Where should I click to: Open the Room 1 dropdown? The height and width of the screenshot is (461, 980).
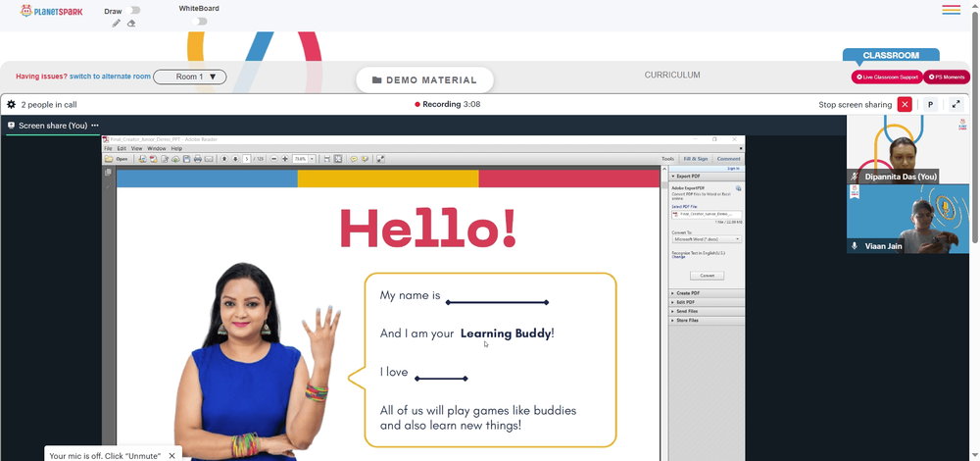click(190, 77)
